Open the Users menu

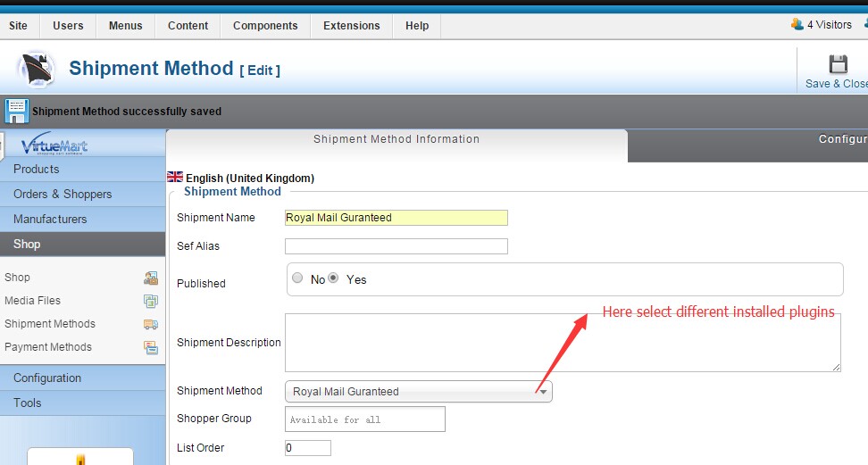[68, 26]
